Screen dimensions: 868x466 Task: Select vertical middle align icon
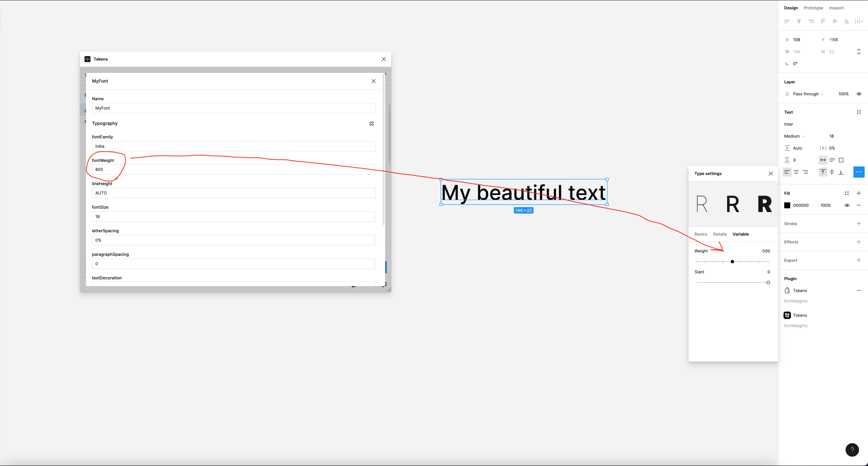point(832,172)
